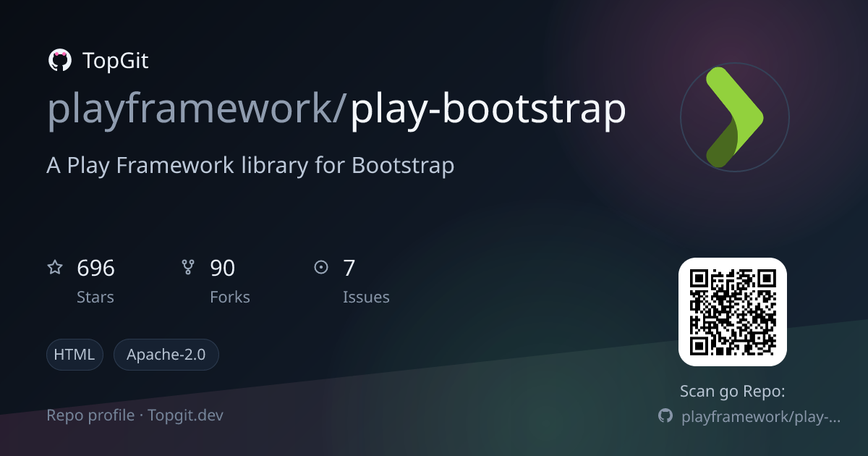The image size is (868, 456).
Task: Click the 7 issues count
Action: [349, 269]
